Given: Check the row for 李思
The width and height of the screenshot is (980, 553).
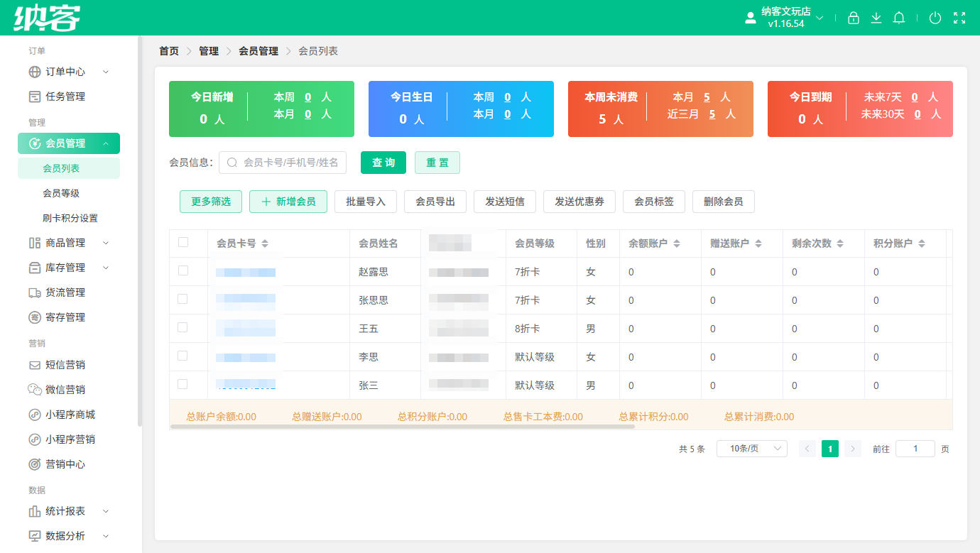Looking at the screenshot, I should point(183,356).
